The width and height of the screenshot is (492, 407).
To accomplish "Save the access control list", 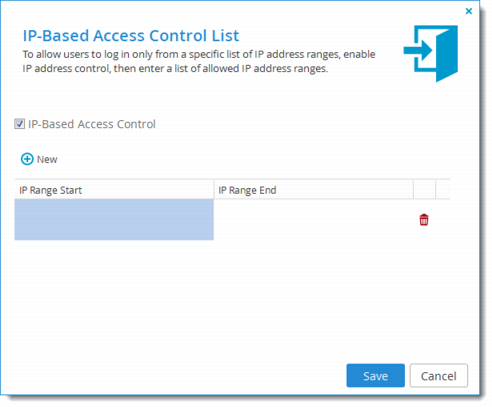I will pyautogui.click(x=375, y=376).
